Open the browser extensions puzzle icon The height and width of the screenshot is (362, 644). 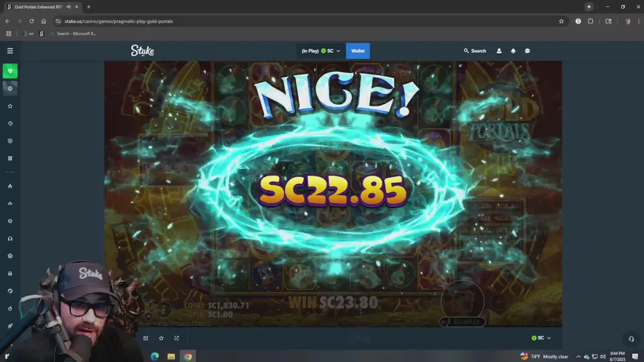click(591, 21)
